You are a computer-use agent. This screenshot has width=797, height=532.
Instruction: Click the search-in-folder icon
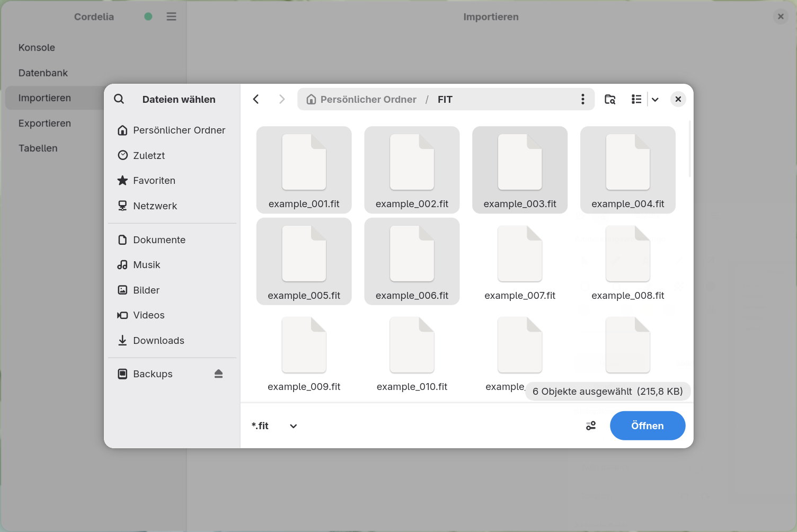click(x=610, y=99)
